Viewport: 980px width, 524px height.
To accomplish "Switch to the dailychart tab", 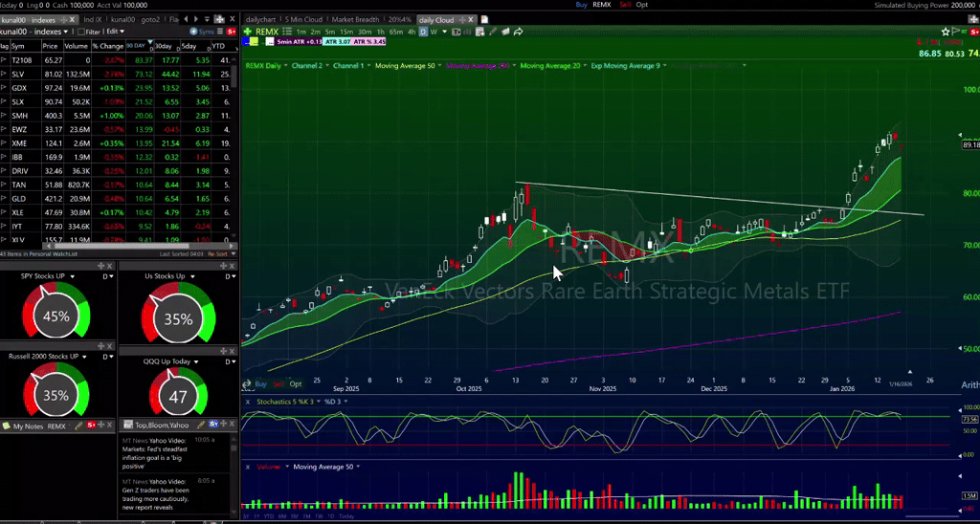I will point(260,20).
